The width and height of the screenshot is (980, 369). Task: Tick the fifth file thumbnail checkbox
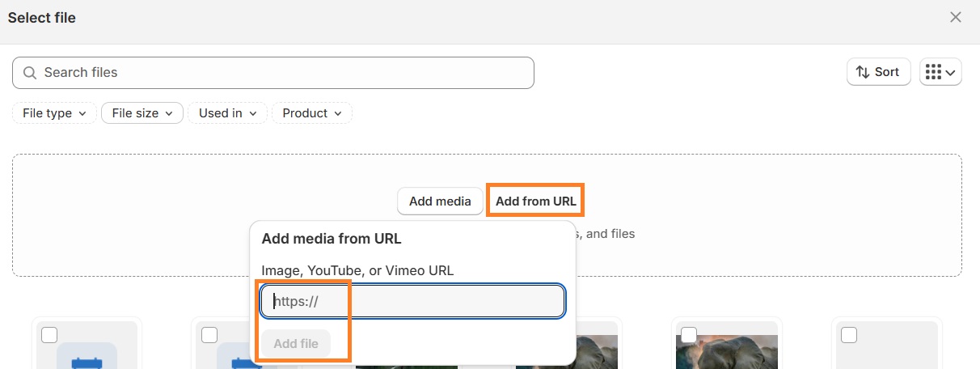coord(690,334)
